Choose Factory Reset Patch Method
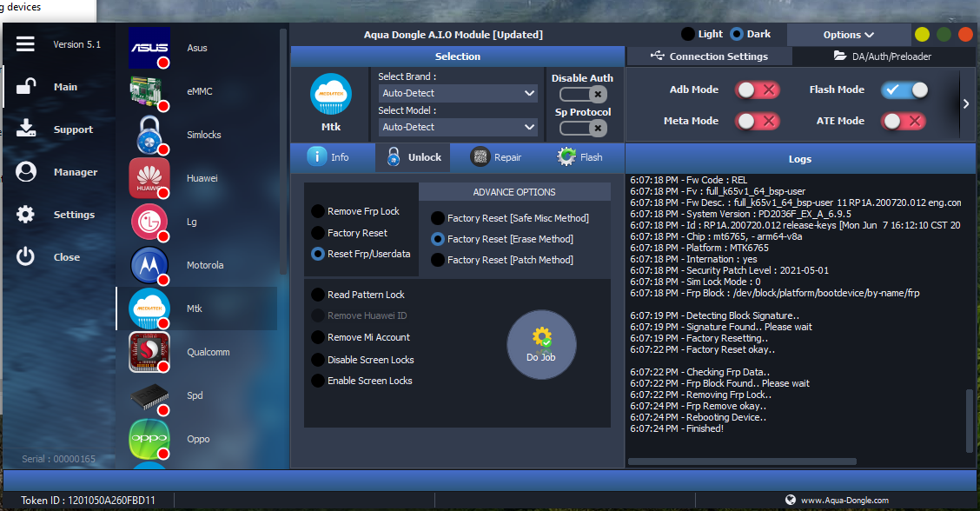The width and height of the screenshot is (980, 511). tap(502, 260)
